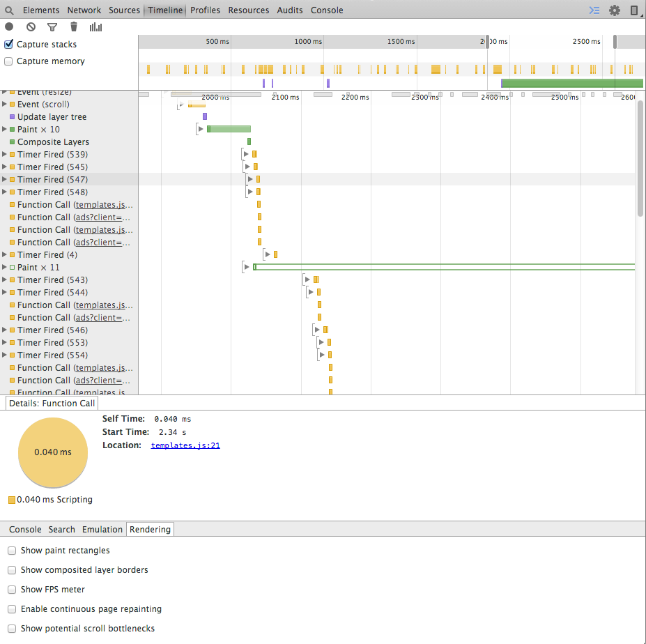Toggle the frames view bar chart icon
646x644 pixels.
(x=96, y=27)
